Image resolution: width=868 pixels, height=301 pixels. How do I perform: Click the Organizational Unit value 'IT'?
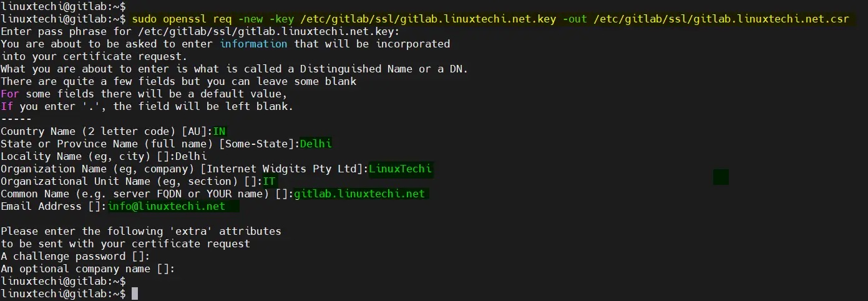point(269,181)
